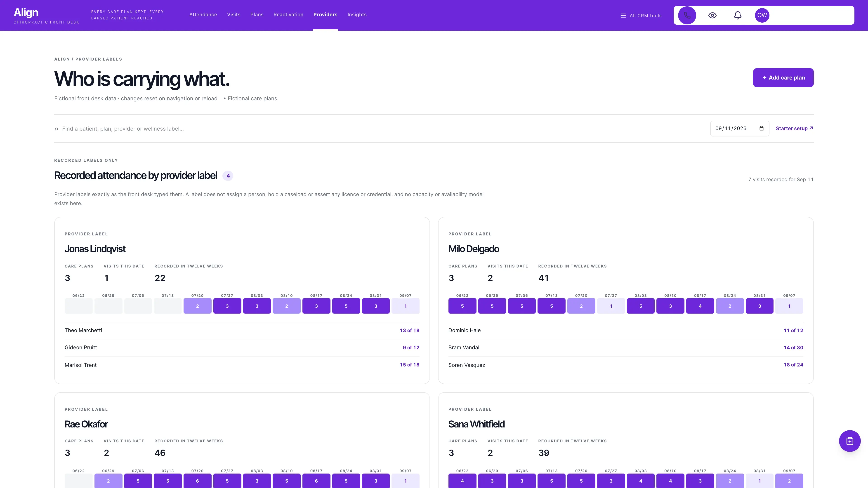Open the notifications bell

738,15
